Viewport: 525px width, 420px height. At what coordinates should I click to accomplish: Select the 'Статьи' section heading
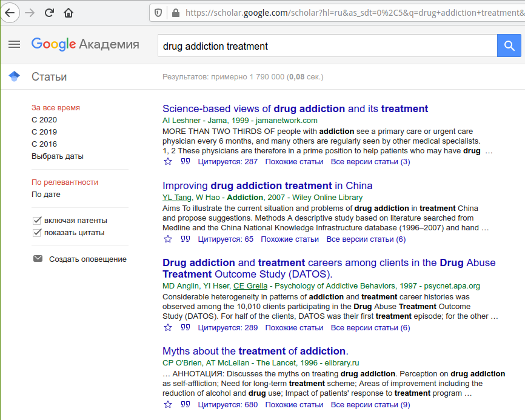point(49,76)
